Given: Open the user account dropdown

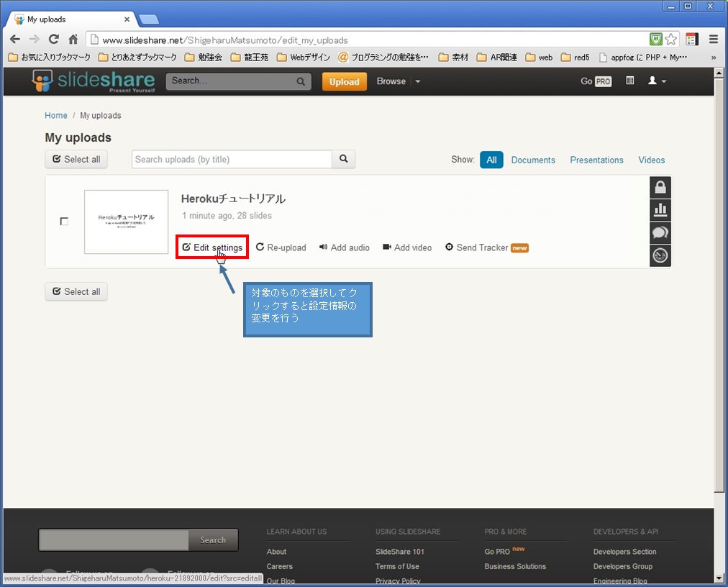Looking at the screenshot, I should (x=657, y=81).
